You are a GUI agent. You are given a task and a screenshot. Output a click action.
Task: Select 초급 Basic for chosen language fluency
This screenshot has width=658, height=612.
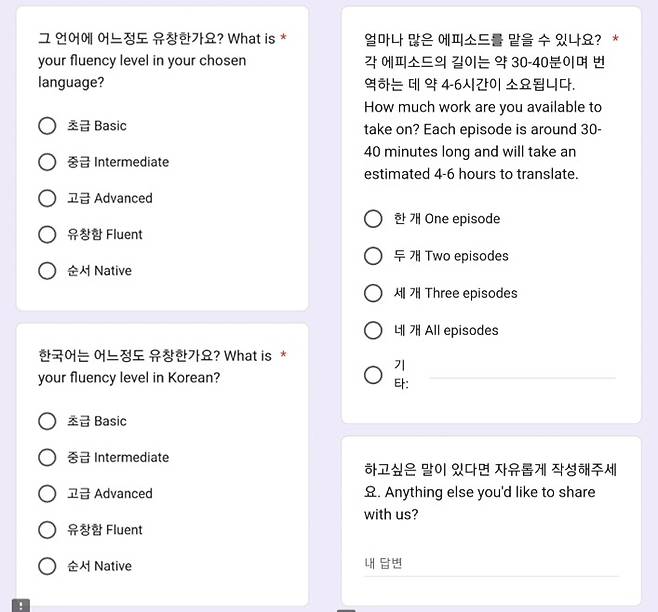[47, 126]
